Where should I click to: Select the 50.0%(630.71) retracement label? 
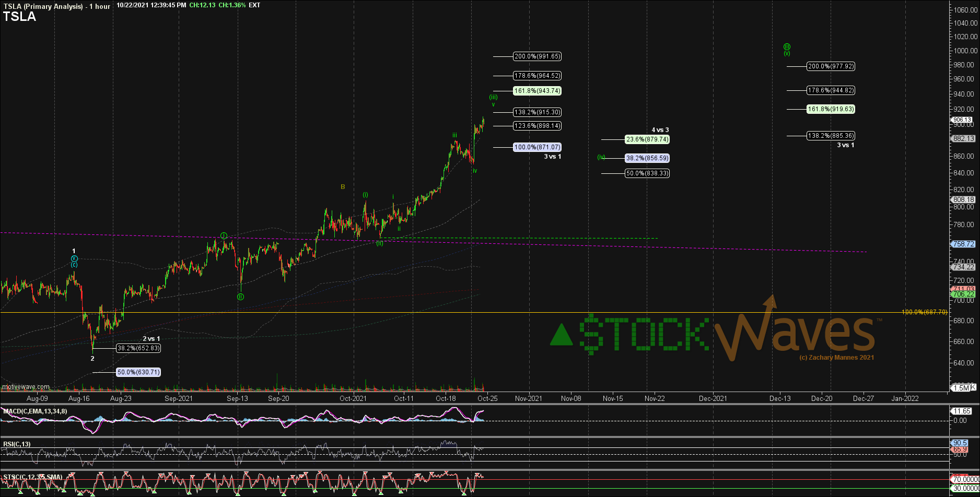(138, 372)
